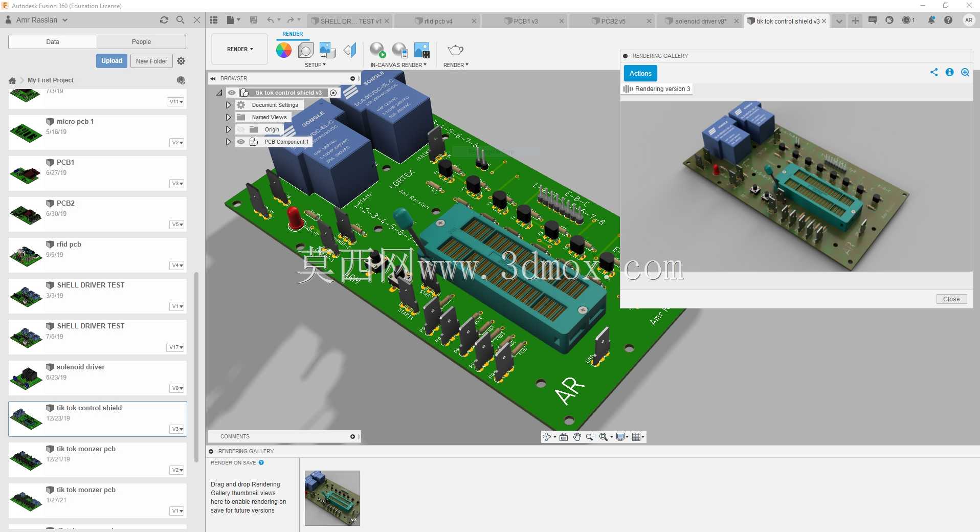Select the Pan hand tool
The width and height of the screenshot is (980, 532).
pos(577,437)
